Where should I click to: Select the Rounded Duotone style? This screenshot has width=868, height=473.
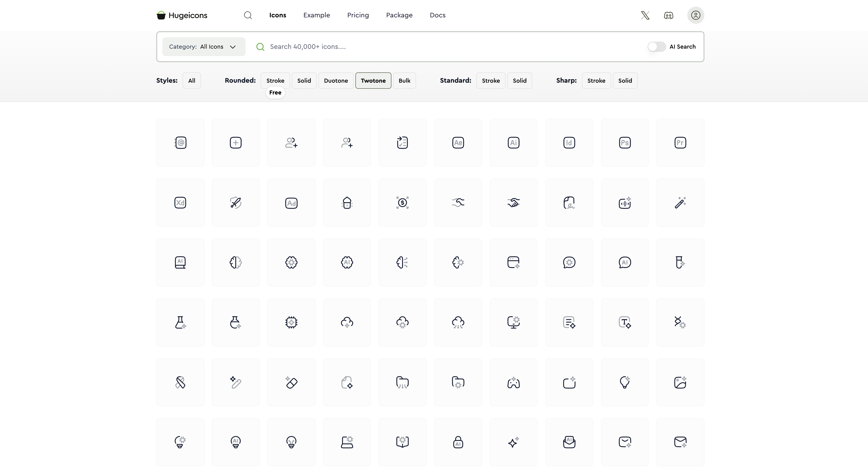(336, 81)
